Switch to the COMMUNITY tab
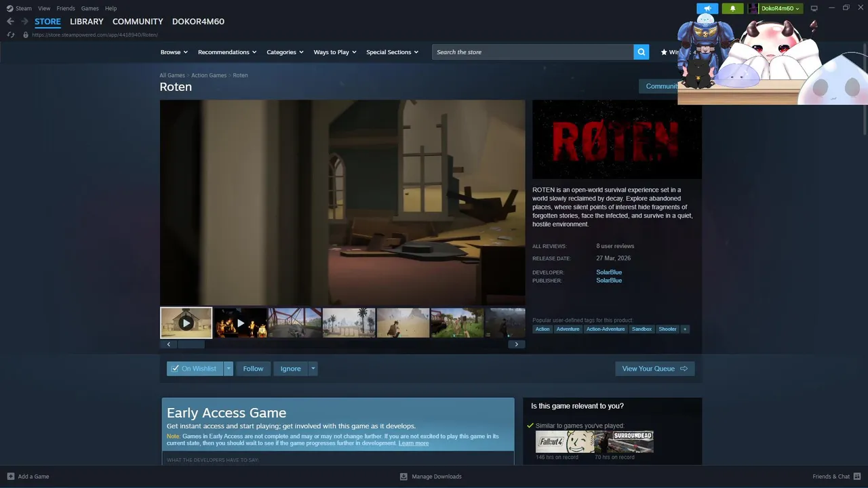 tap(138, 22)
